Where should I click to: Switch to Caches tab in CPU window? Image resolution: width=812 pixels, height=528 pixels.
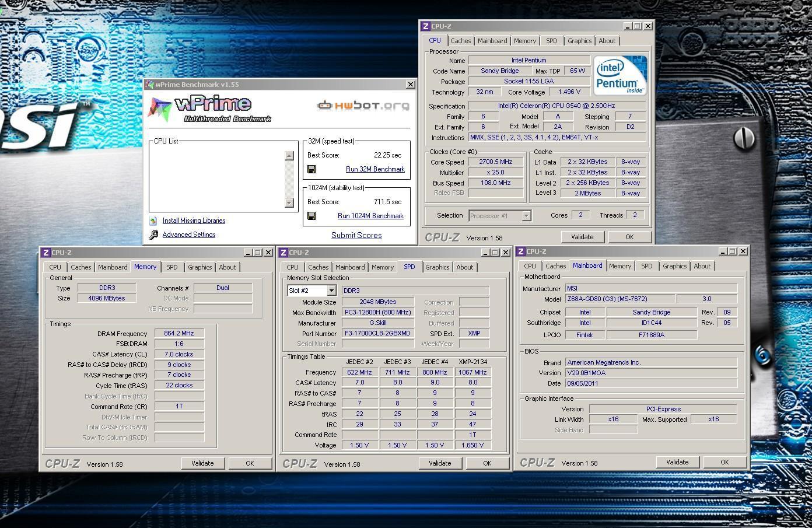(460, 41)
